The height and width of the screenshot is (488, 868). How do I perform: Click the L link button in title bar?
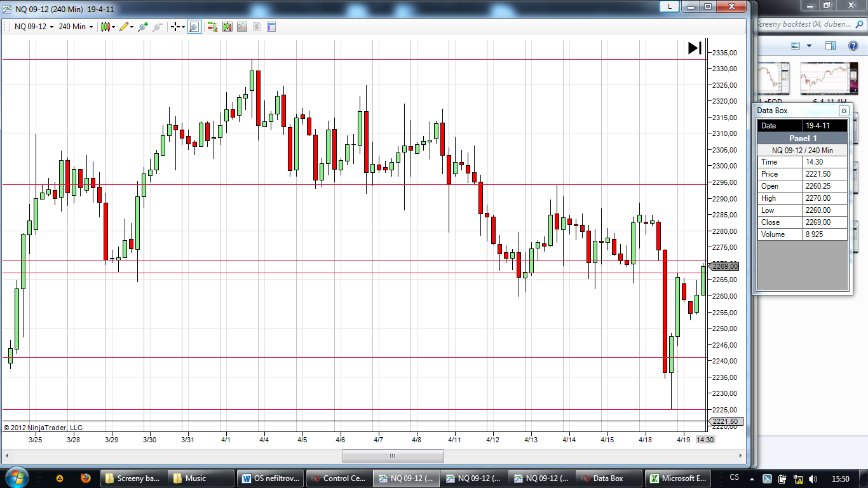point(669,6)
